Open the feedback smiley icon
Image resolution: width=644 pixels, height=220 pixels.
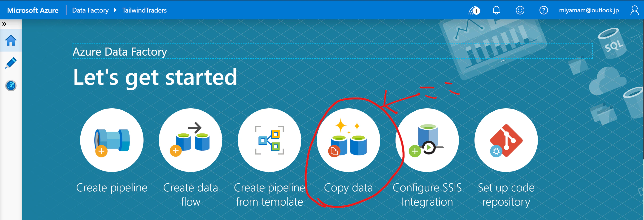[520, 10]
